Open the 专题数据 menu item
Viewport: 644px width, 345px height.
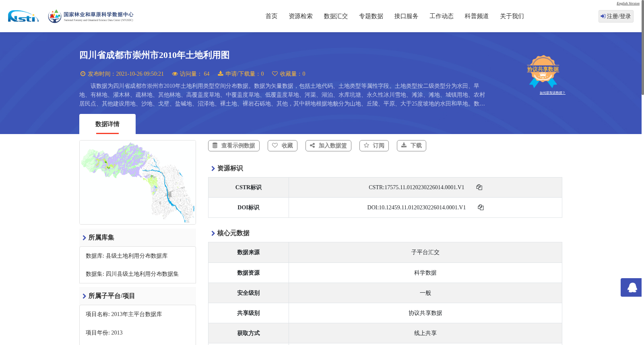[x=371, y=16]
